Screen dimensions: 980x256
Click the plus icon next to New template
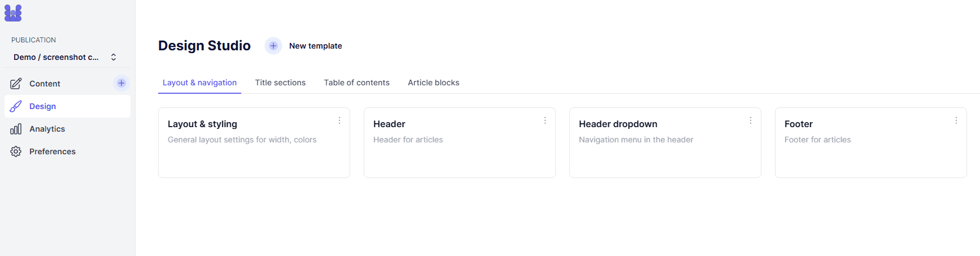273,46
